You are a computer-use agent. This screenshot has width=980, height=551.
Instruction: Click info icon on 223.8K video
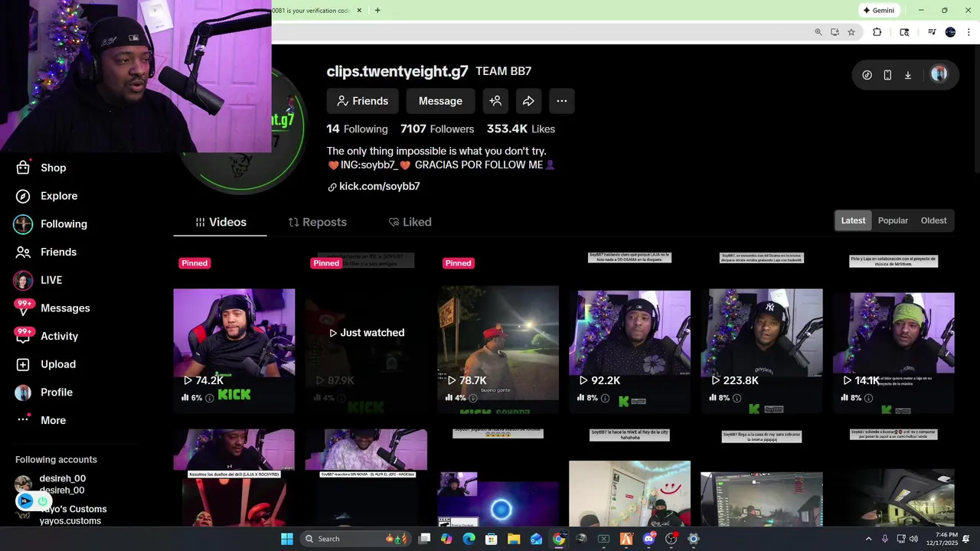[737, 398]
